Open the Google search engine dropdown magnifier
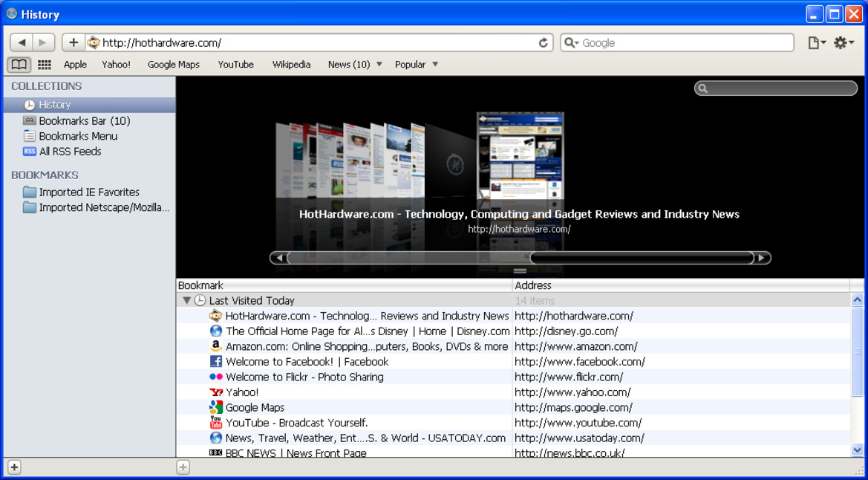Image resolution: width=868 pixels, height=480 pixels. click(571, 42)
